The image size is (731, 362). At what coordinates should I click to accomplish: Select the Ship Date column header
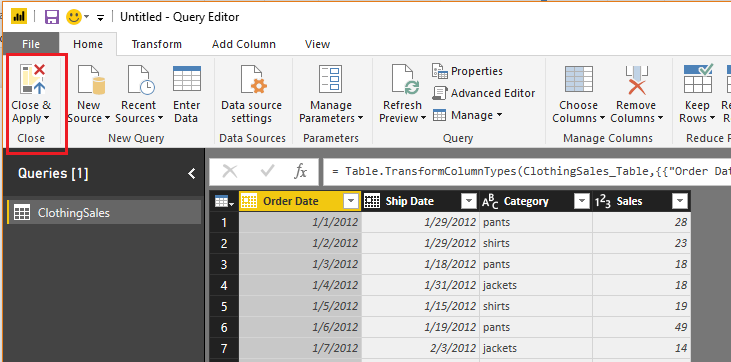(421, 202)
